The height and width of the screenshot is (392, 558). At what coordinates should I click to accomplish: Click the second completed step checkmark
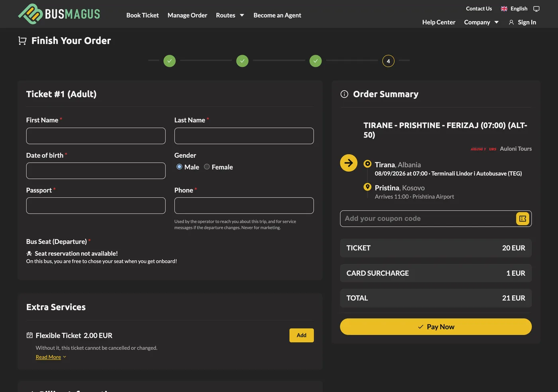[242, 61]
